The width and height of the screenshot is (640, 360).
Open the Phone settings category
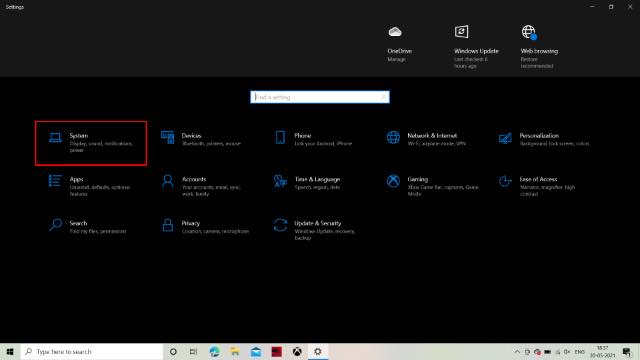(x=314, y=139)
